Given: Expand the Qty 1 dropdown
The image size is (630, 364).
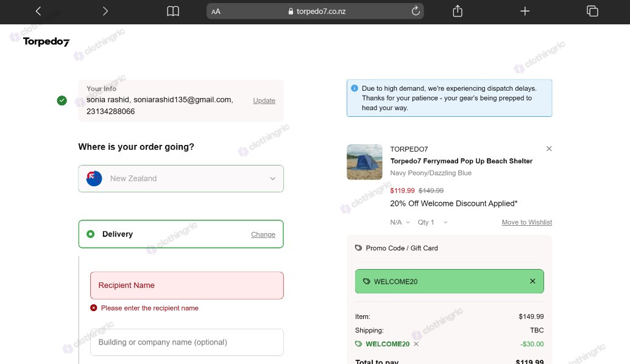Looking at the screenshot, I should 433,222.
